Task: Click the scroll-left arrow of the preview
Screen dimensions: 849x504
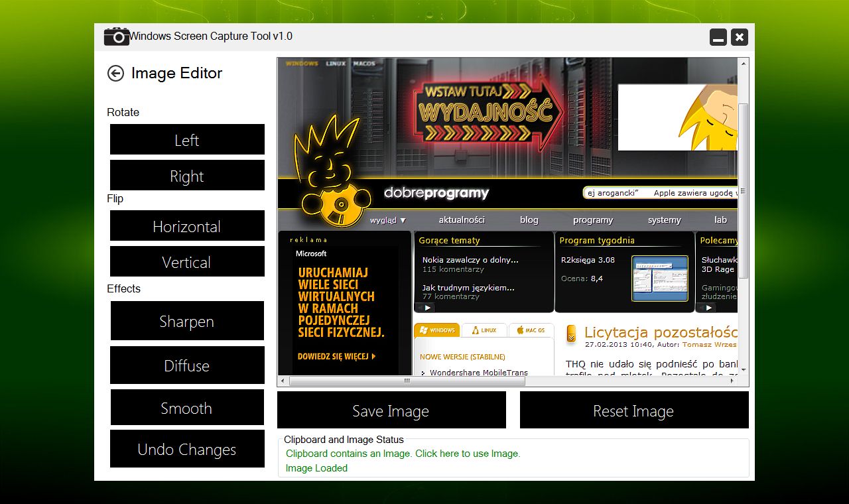Action: coord(283,381)
